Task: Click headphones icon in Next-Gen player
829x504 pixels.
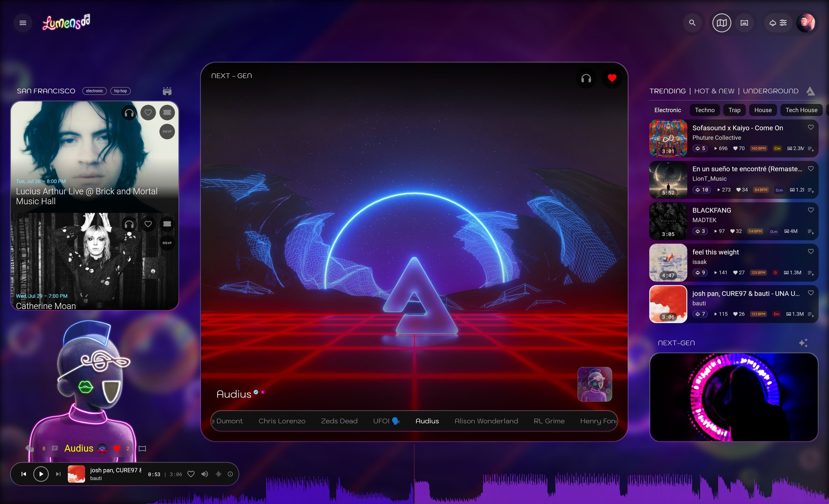Action: tap(586, 78)
